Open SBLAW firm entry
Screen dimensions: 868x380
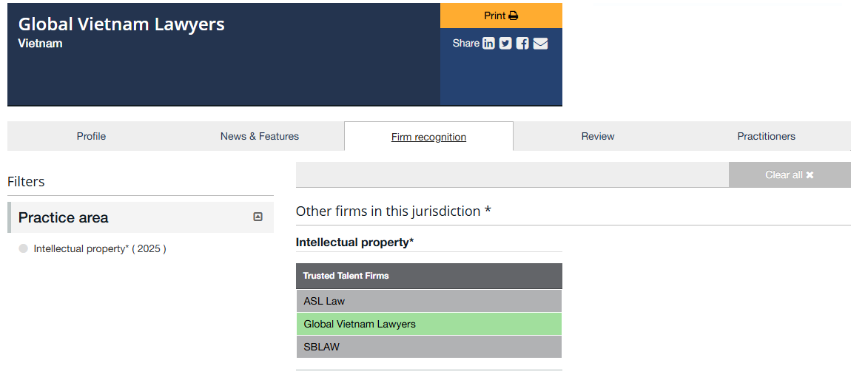click(321, 347)
